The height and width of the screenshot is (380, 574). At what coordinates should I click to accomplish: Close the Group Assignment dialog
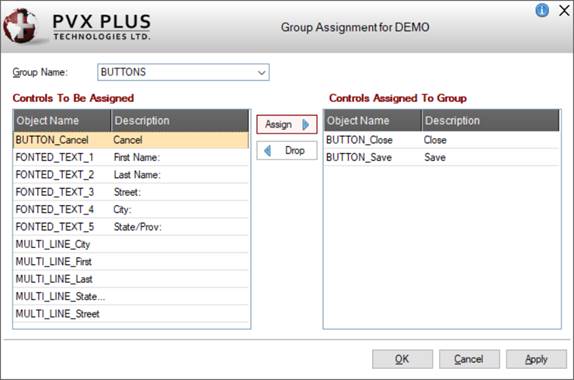[564, 10]
